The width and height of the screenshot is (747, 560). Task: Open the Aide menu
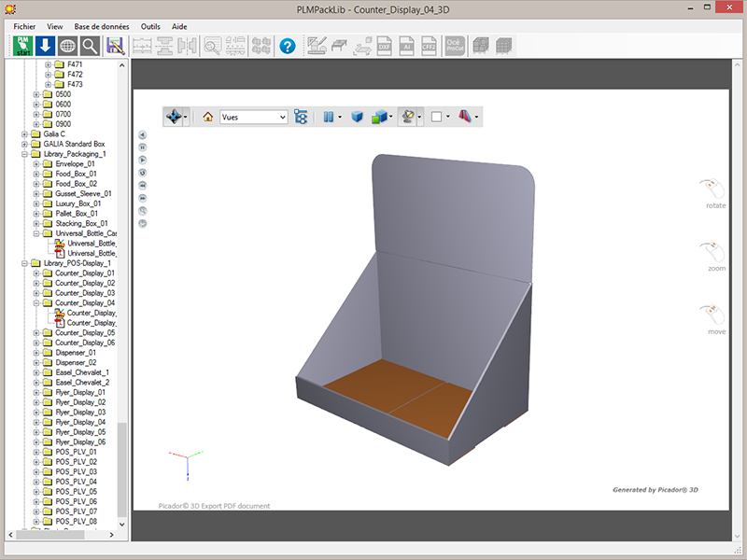pyautogui.click(x=179, y=27)
